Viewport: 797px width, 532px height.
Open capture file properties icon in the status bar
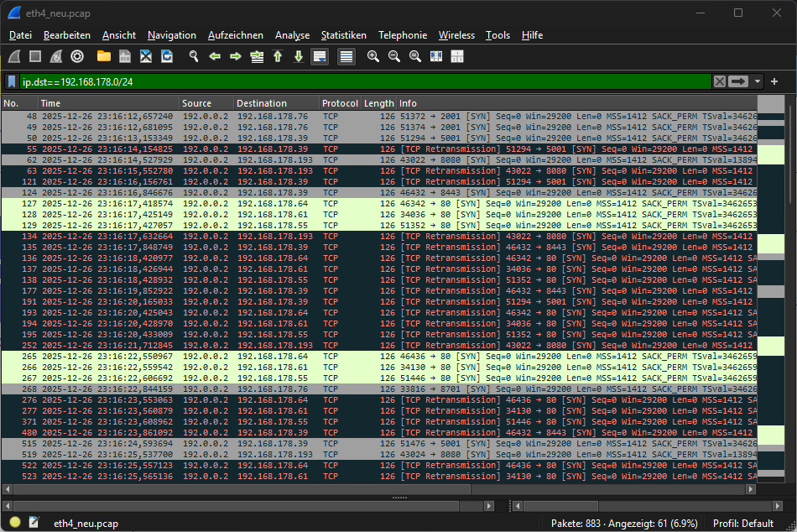click(34, 522)
